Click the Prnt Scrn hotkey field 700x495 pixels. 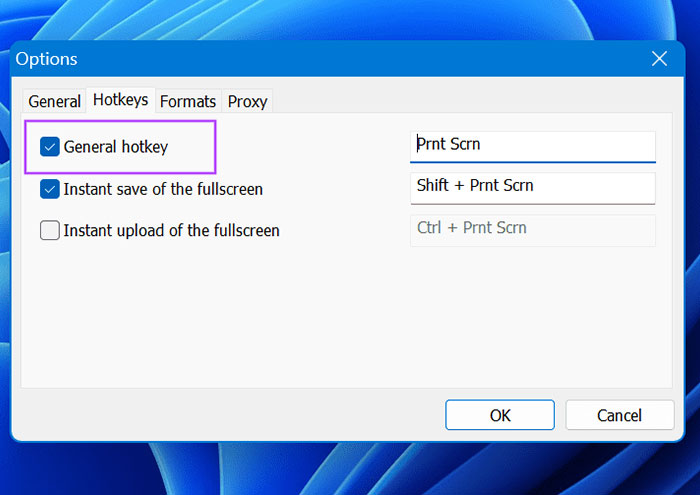click(x=532, y=145)
